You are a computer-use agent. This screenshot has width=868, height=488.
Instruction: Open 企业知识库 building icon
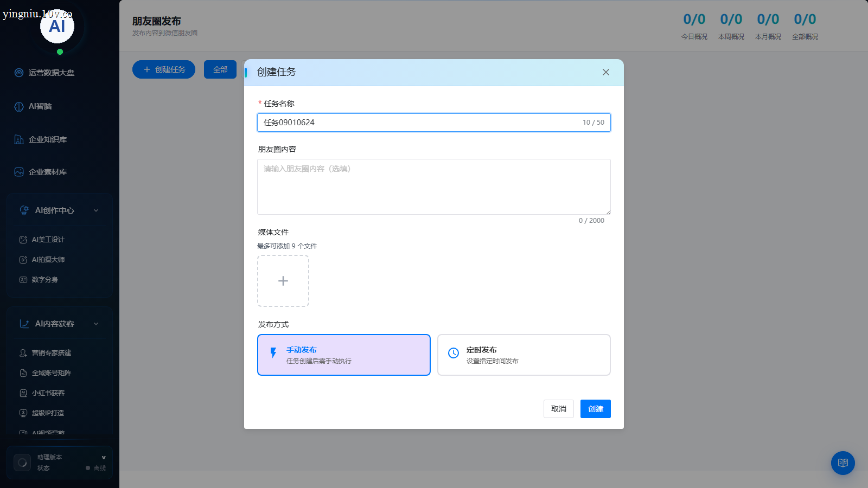tap(19, 139)
